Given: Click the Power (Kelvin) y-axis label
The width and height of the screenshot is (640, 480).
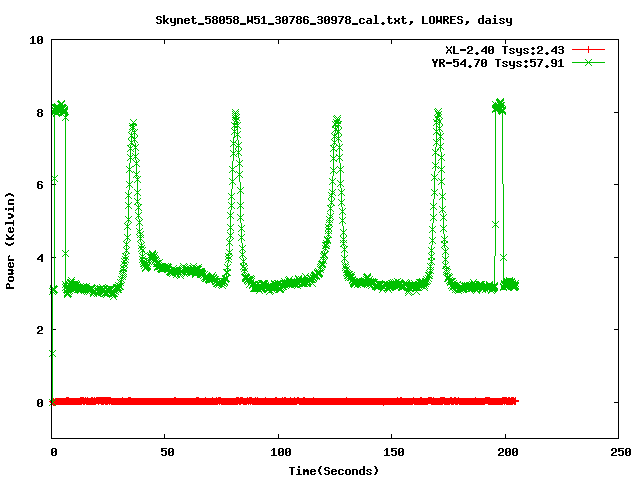Looking at the screenshot, I should [10, 241].
